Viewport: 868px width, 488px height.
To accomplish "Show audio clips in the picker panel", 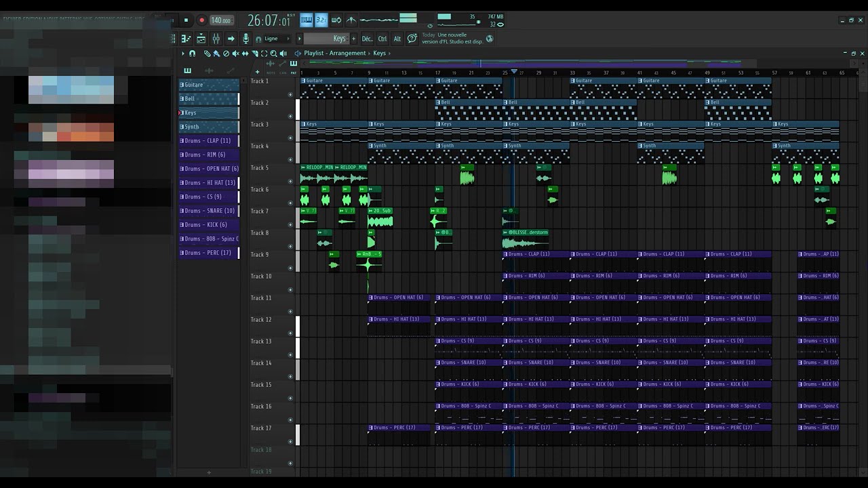I will click(x=209, y=70).
